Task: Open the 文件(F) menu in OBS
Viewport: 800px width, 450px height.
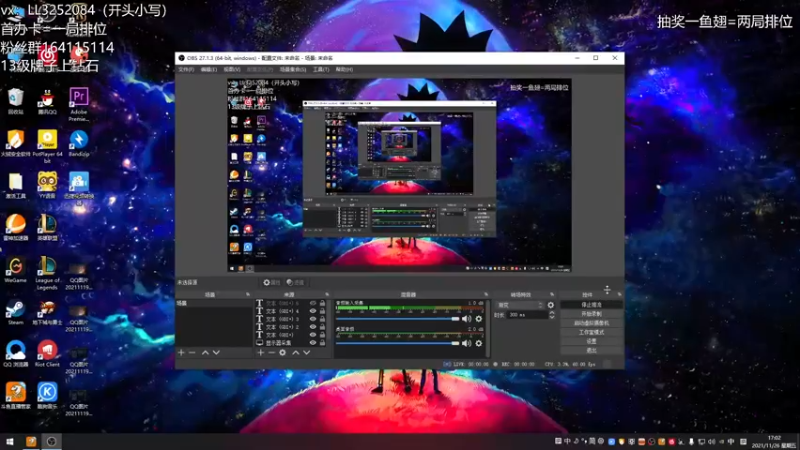Action: [186, 69]
